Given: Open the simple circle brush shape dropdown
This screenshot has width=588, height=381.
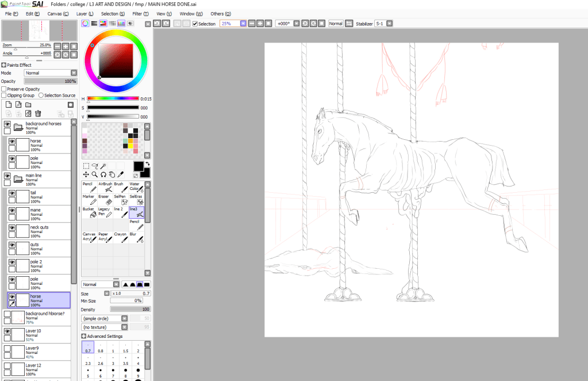Looking at the screenshot, I should pos(105,318).
